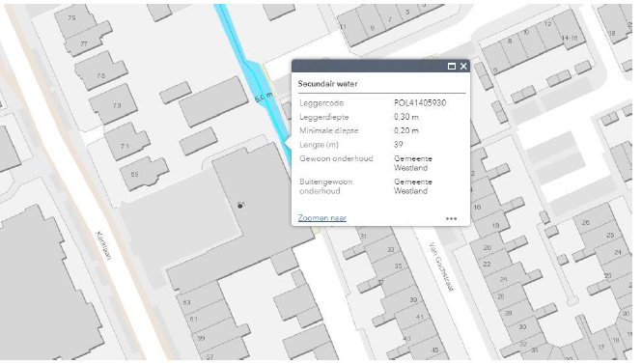The height and width of the screenshot is (364, 642).
Task: Click house number 30 on Van Gochstraat
Action: tap(522, 326)
